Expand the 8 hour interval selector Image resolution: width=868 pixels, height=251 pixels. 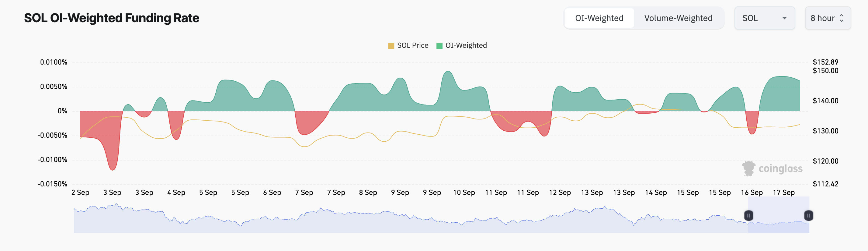coord(827,18)
